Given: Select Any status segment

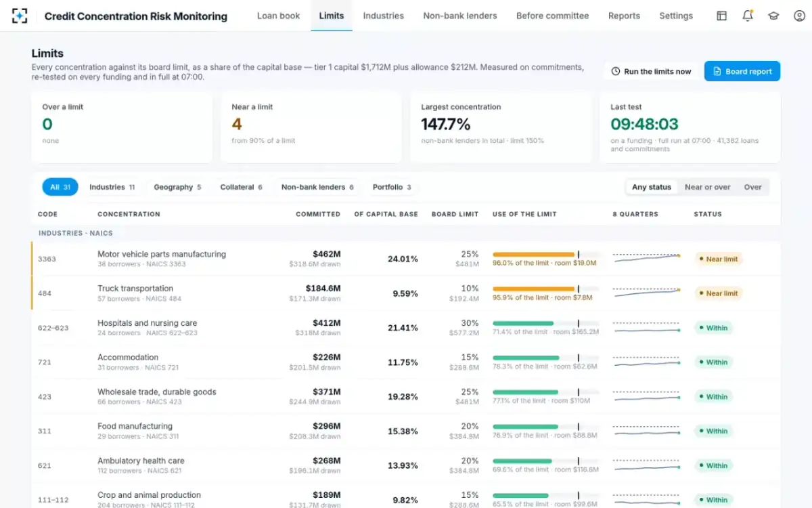Looking at the screenshot, I should point(652,187).
